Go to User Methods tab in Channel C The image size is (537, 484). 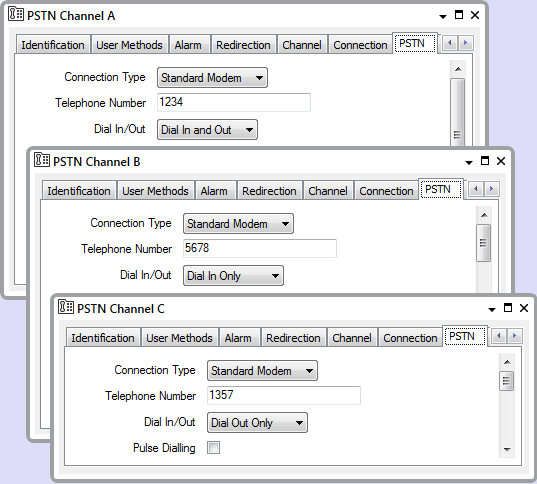click(179, 338)
